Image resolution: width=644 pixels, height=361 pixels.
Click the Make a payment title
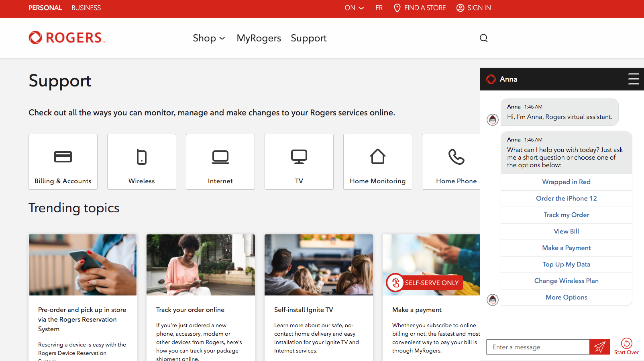click(x=417, y=310)
